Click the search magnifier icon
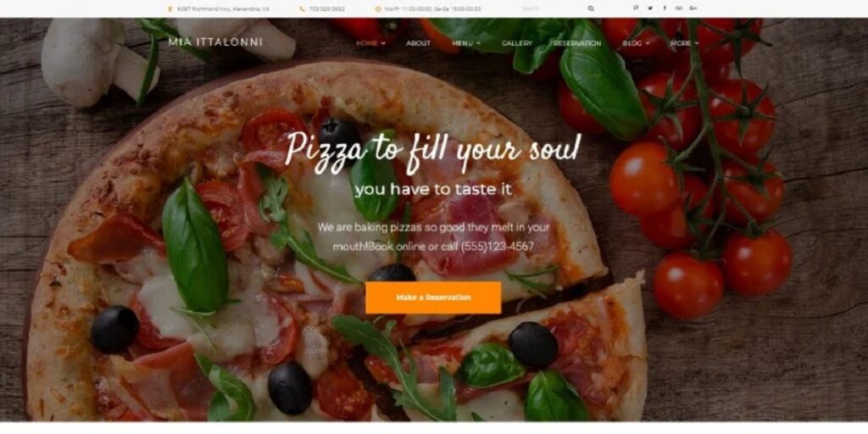The image size is (868, 434). pyautogui.click(x=591, y=8)
